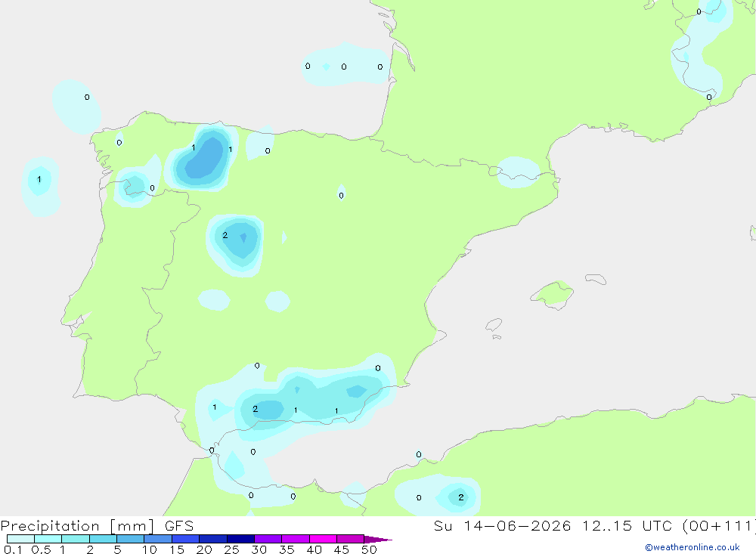Image resolution: width=756 pixels, height=554 pixels.
Task: Click the purple arrow tip at legend end
Action: (x=378, y=540)
